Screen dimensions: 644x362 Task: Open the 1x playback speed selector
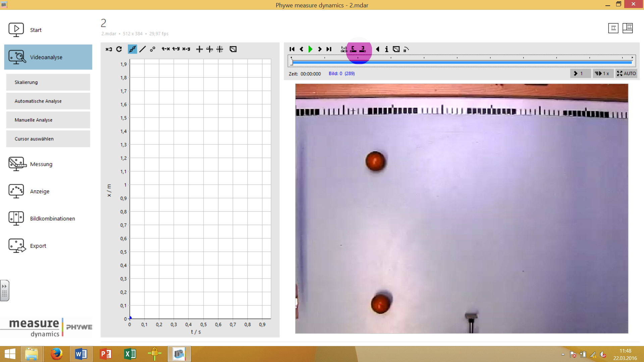(602, 73)
